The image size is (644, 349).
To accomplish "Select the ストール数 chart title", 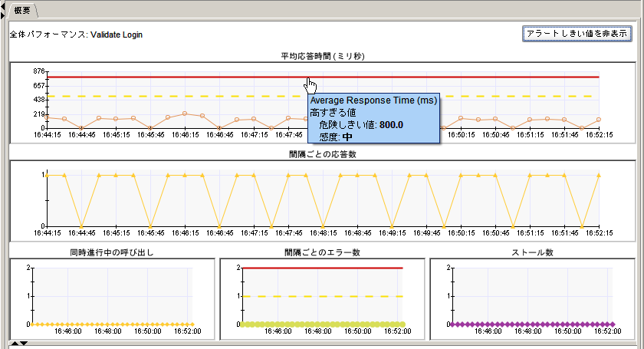I will pyautogui.click(x=532, y=252).
